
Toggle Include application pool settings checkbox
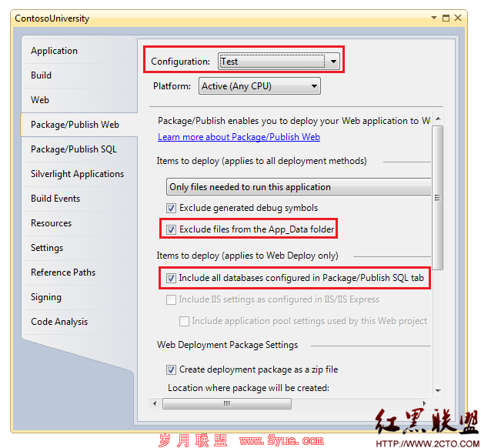[x=184, y=321]
